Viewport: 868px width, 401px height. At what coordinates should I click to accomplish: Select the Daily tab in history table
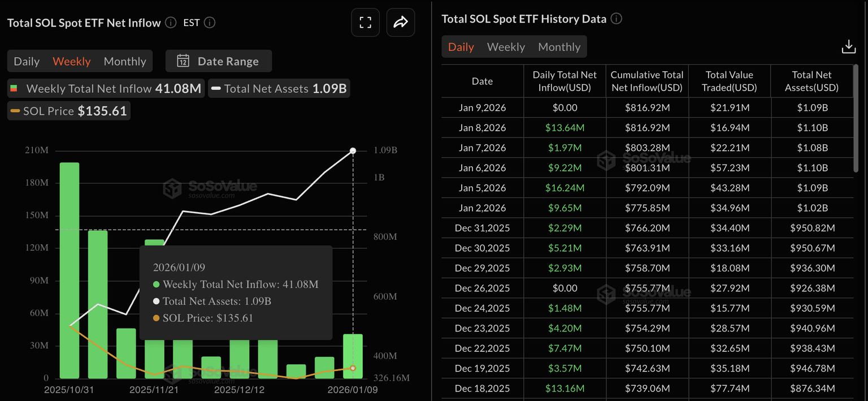[461, 47]
